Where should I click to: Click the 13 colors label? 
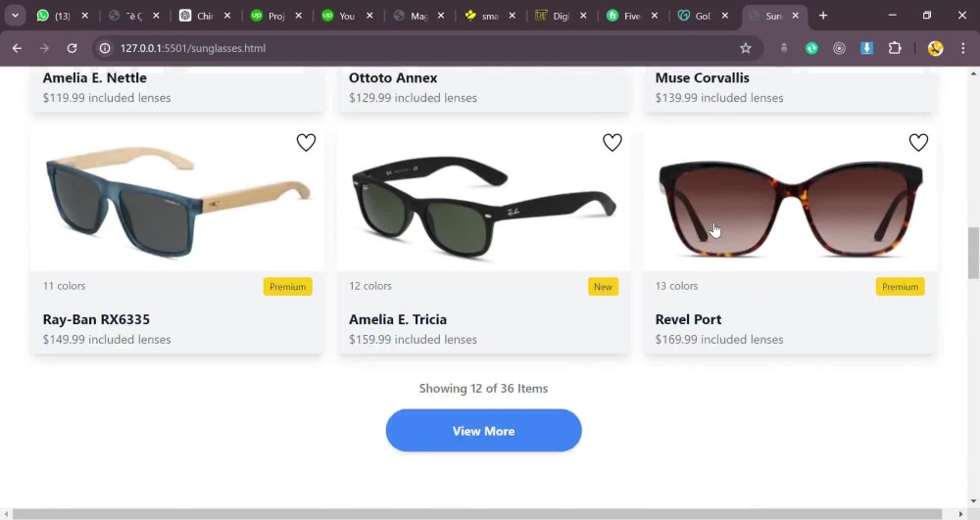[676, 286]
